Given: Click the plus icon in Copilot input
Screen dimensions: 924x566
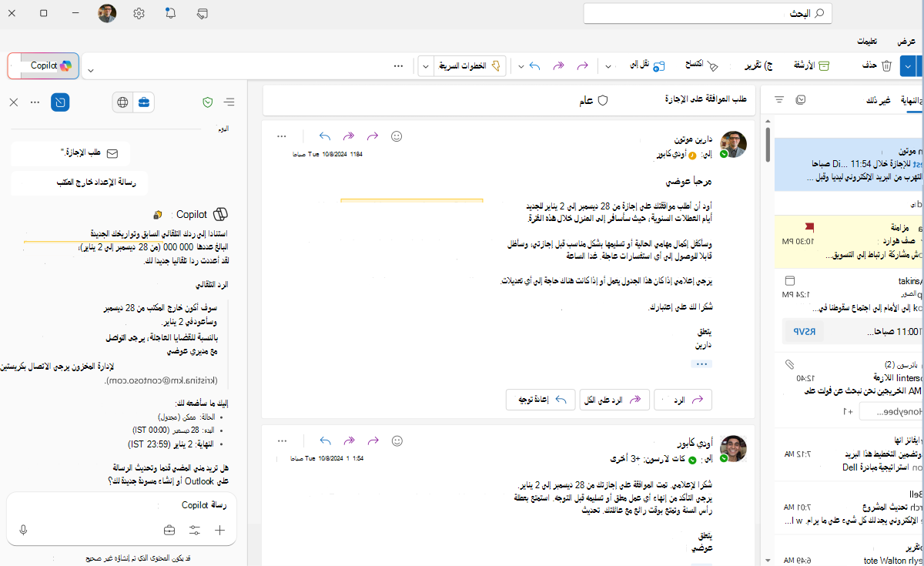Looking at the screenshot, I should (219, 530).
